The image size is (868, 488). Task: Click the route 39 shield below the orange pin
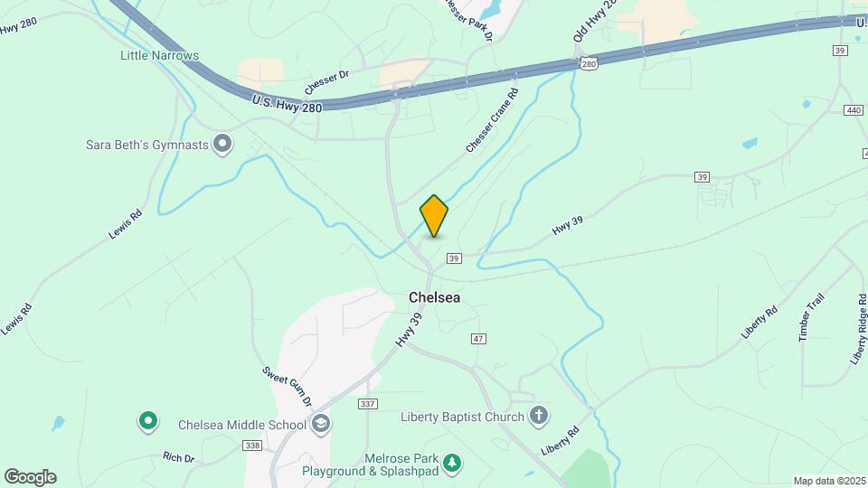454,258
